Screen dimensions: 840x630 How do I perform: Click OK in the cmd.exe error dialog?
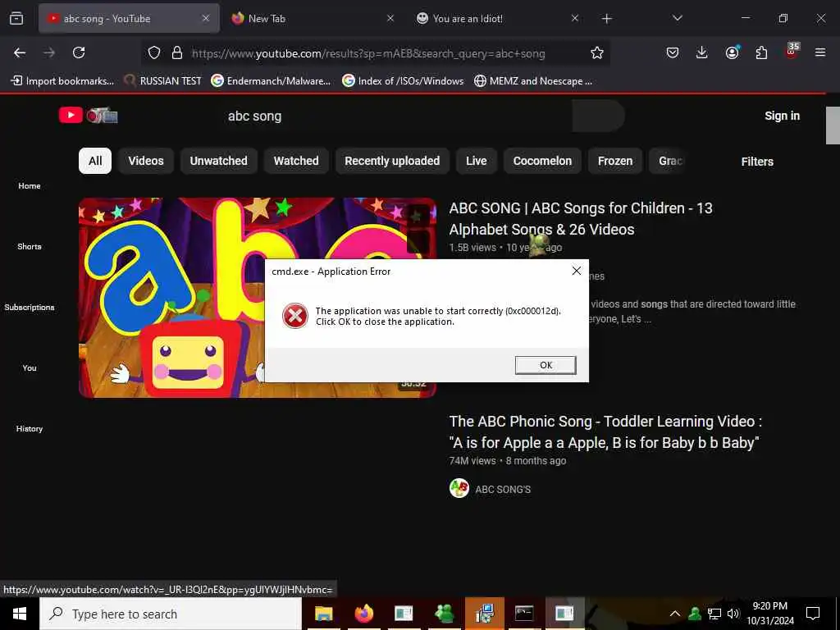click(x=546, y=365)
